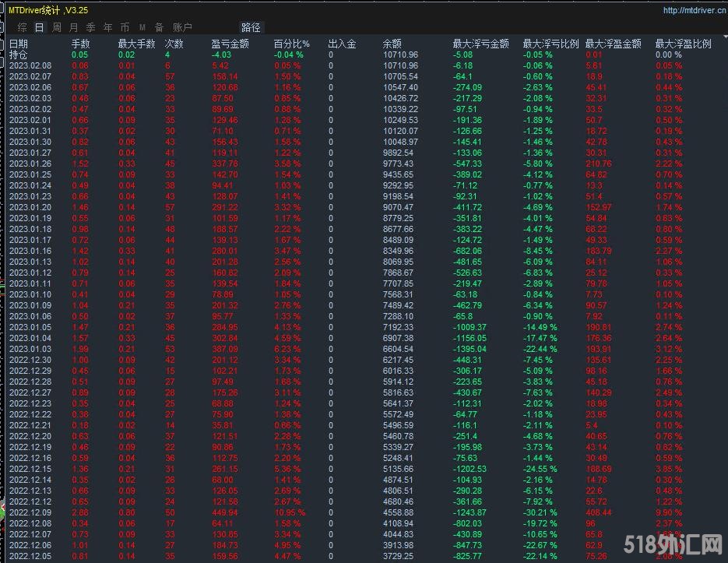Click profit amount 449.94

tap(225, 512)
